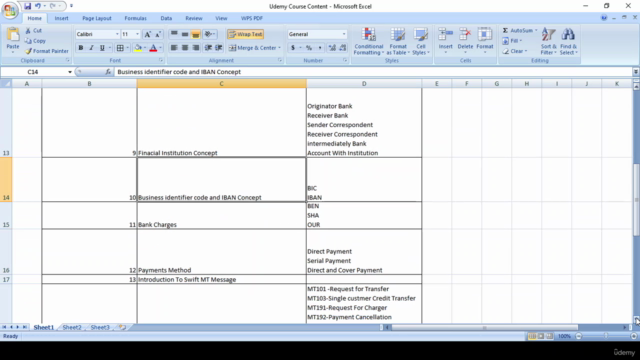Open the Insert ribbon tab
Image resolution: width=640 pixels, height=360 pixels.
pyautogui.click(x=62, y=18)
